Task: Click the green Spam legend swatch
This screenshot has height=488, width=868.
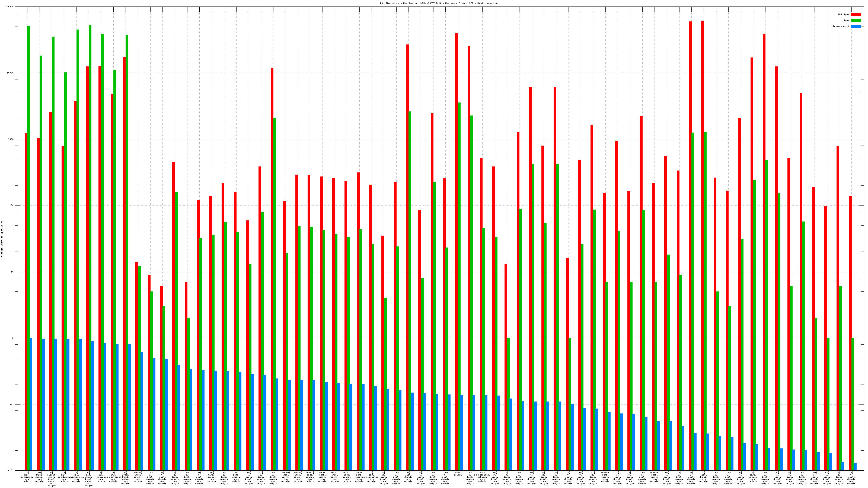Action: point(856,21)
